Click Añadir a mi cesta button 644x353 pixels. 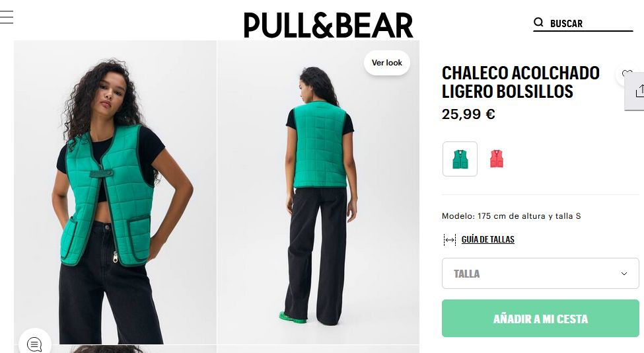point(540,319)
